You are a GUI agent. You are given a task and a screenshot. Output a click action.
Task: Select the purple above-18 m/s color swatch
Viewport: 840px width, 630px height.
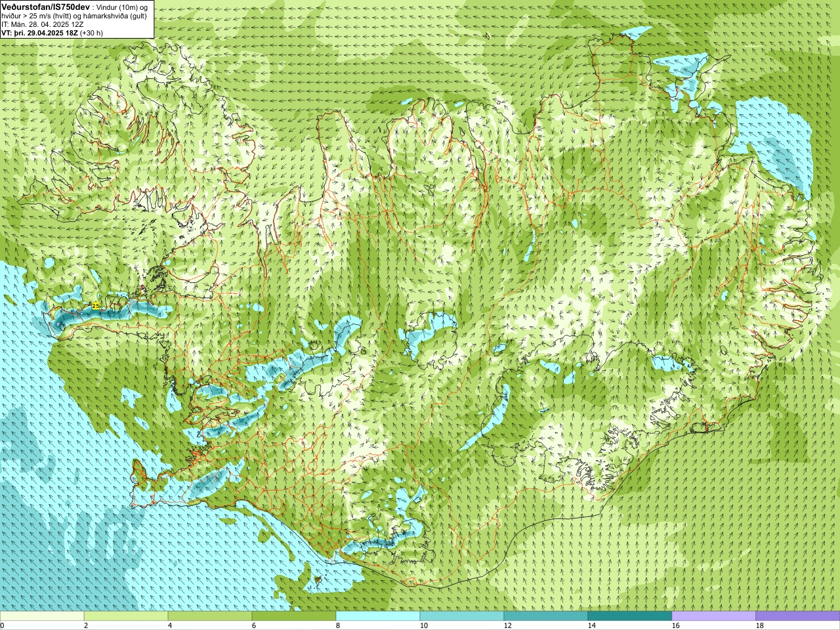coord(798,616)
